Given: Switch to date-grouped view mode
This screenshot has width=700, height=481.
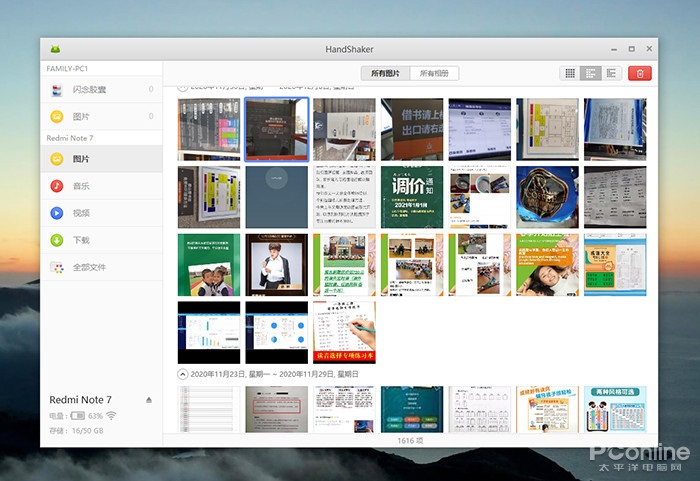Looking at the screenshot, I should (x=591, y=73).
